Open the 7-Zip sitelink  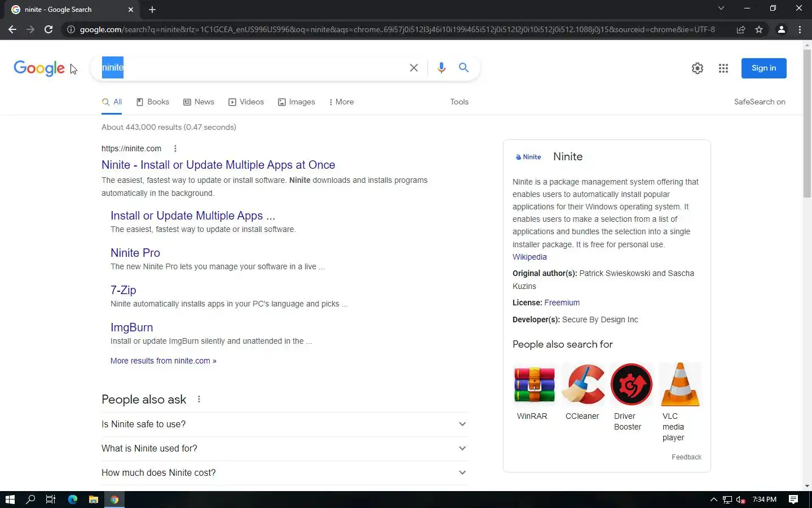pos(123,290)
